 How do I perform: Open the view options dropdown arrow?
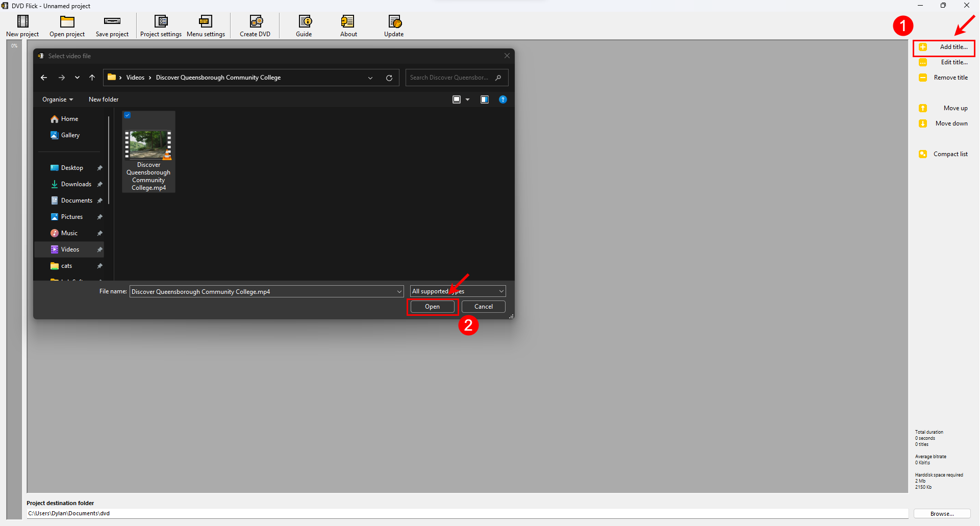click(467, 99)
